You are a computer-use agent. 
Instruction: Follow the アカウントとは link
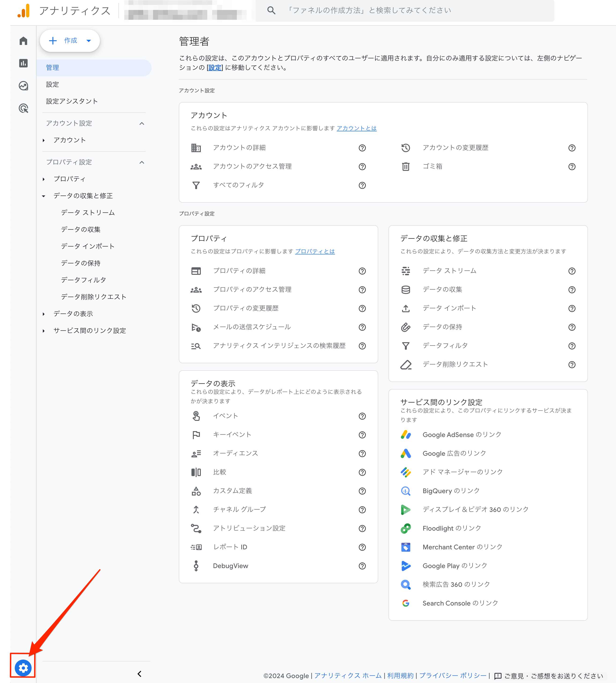[x=357, y=128]
